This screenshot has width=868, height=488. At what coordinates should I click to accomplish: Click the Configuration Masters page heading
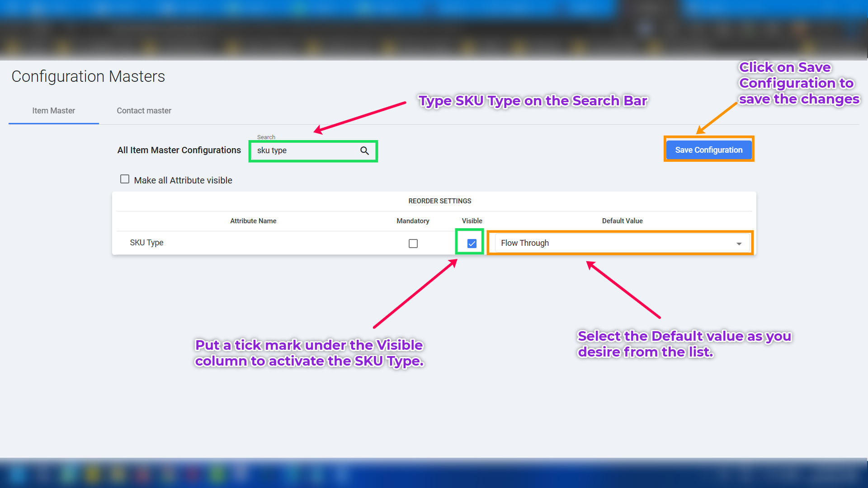click(88, 76)
